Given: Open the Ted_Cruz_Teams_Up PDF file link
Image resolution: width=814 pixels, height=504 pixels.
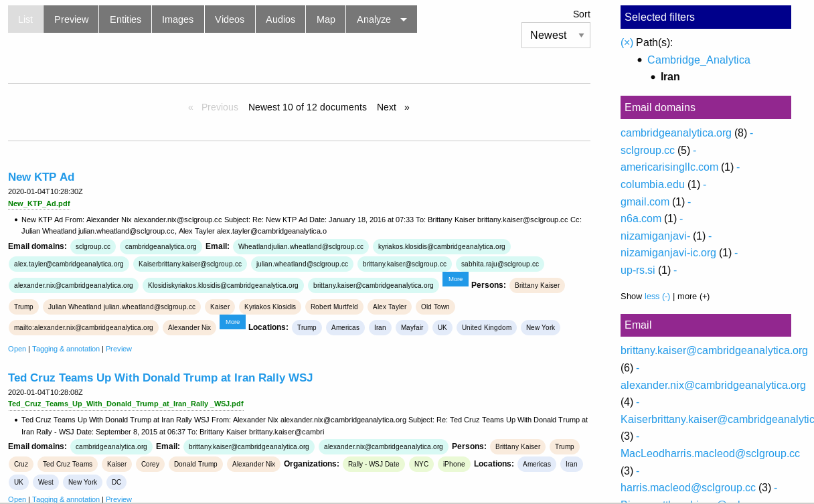Looking at the screenshot, I should (x=125, y=404).
